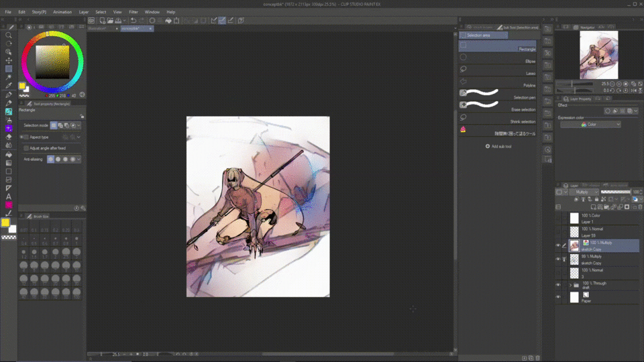
Task: Click the Navigator zoom out button
Action: (612, 84)
